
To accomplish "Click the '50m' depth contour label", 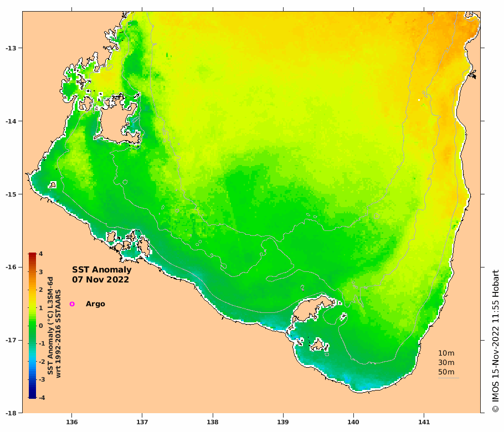I will 446,372.
